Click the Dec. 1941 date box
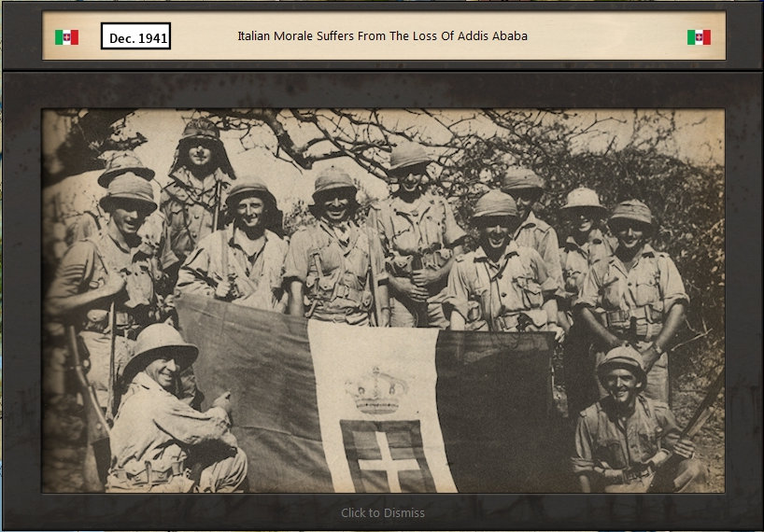Image resolution: width=764 pixels, height=532 pixels. click(x=135, y=38)
